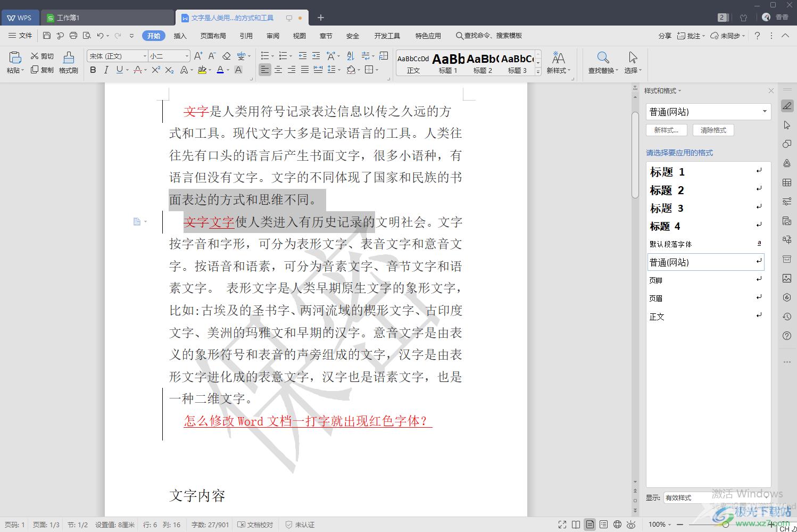Open the history icon in right sidebar
The height and width of the screenshot is (532, 797).
pyautogui.click(x=787, y=317)
